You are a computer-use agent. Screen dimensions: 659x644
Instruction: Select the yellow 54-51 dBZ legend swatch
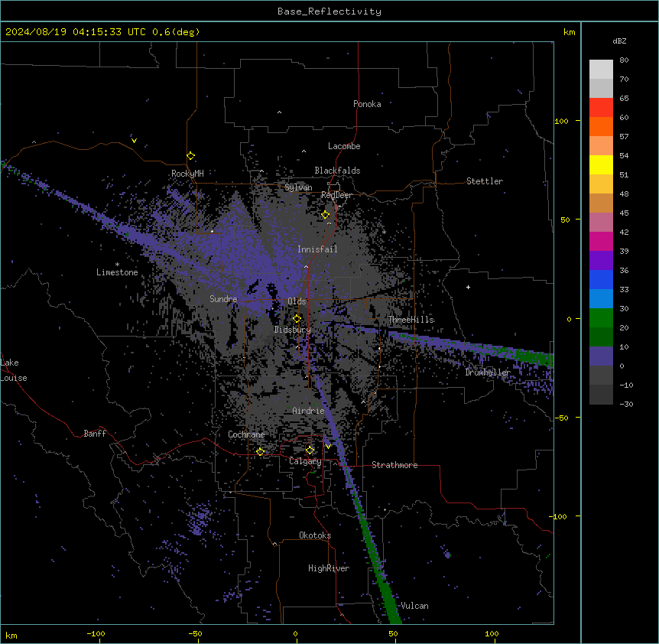(x=601, y=164)
